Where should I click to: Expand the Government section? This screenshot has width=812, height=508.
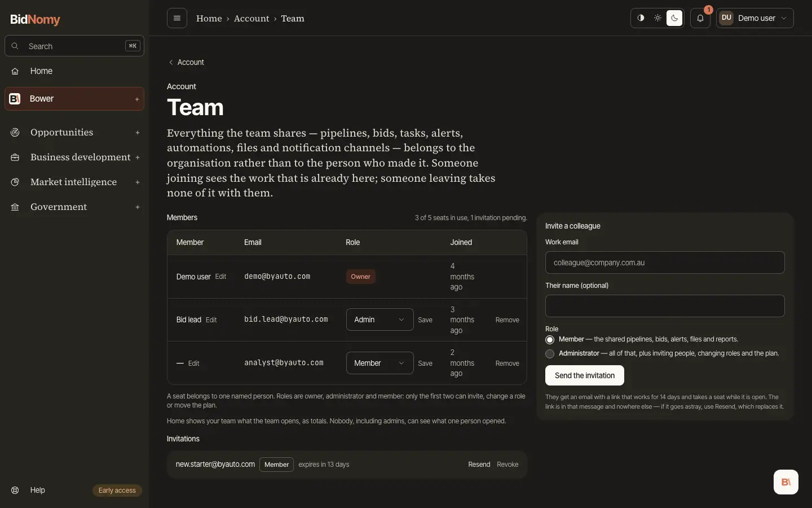pos(138,207)
